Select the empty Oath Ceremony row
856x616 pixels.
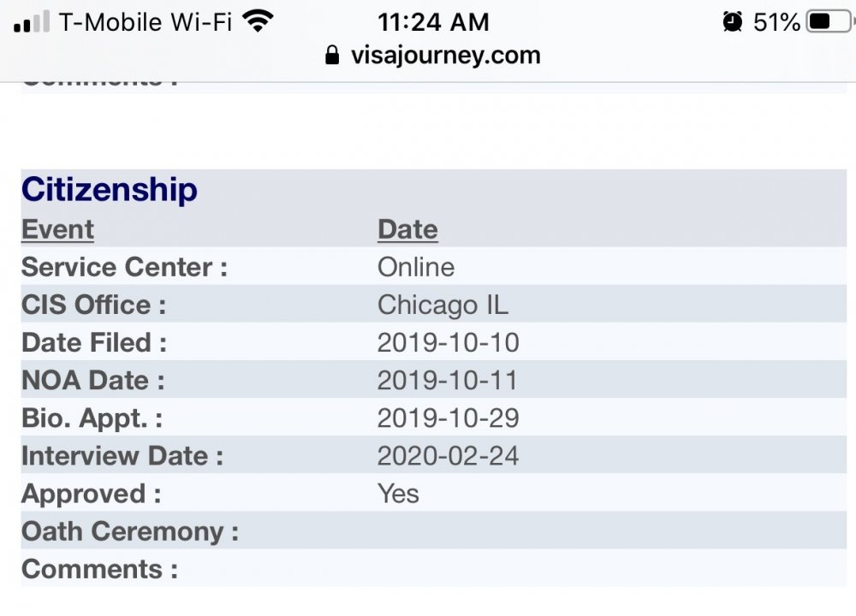pos(433,531)
